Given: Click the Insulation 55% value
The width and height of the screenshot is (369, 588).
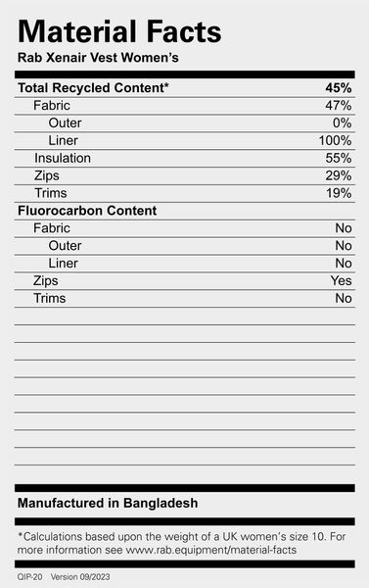Looking at the screenshot, I should (339, 158).
